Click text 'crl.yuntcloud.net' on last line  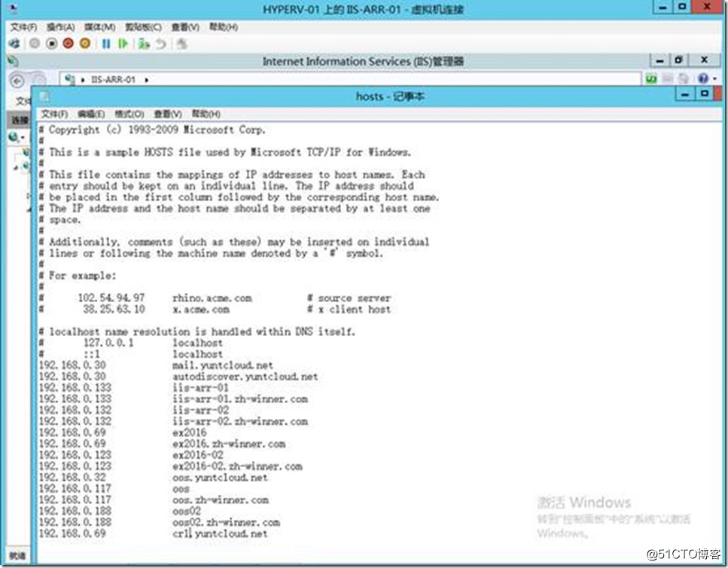tap(220, 533)
